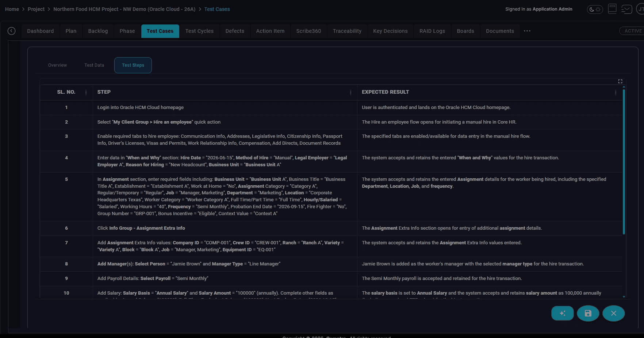Screen dimensions: 644x338
Task: Click the AI sparkle generate button
Action: click(x=563, y=313)
